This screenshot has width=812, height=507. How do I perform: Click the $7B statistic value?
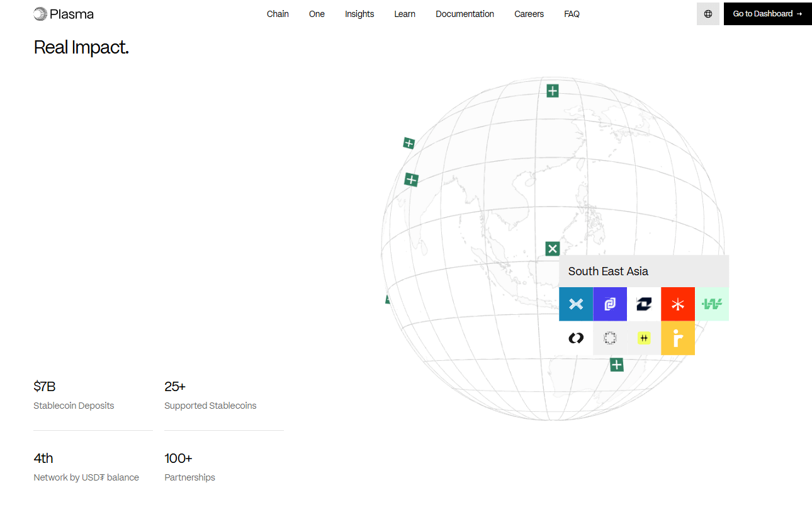pos(45,386)
